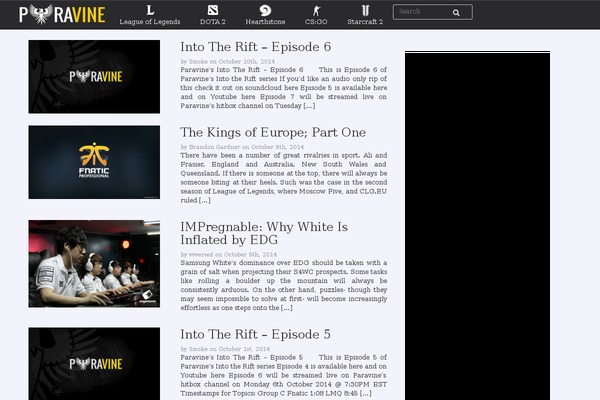Screen dimensions: 600x400
Task: Click author vvversed link
Action: [x=201, y=255]
